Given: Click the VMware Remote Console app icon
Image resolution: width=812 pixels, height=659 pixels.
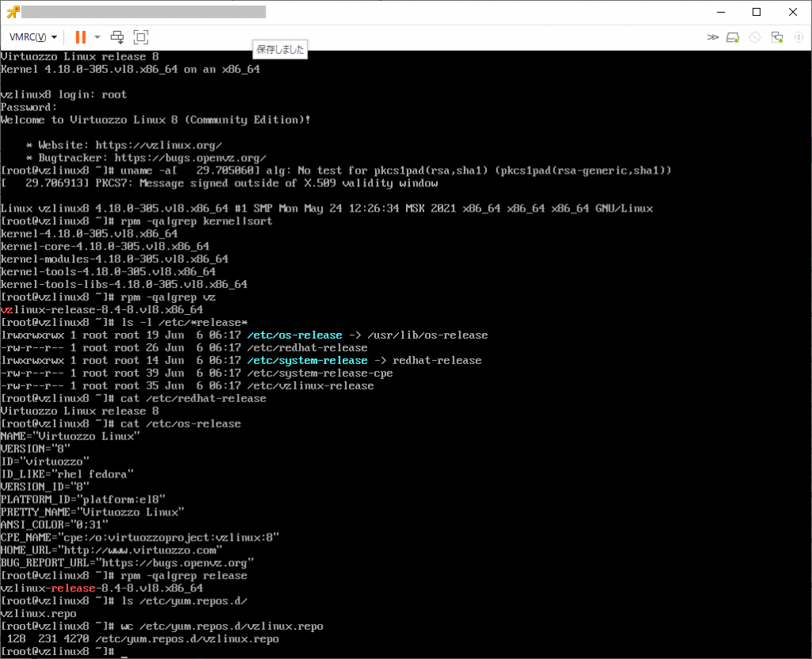Looking at the screenshot, I should coord(13,12).
